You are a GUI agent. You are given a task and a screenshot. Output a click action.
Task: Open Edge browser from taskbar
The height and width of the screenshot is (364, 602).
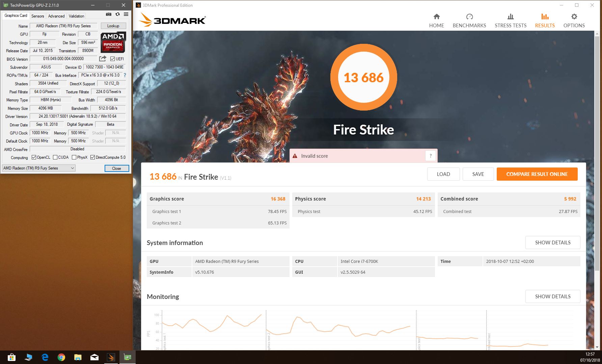point(45,357)
